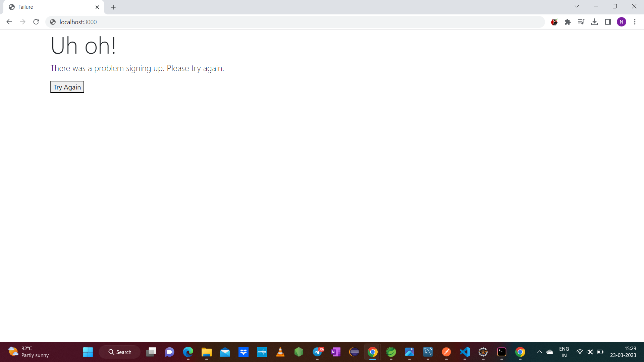The height and width of the screenshot is (362, 644).
Task: Open the myHP app on taskbar
Action: point(262,352)
